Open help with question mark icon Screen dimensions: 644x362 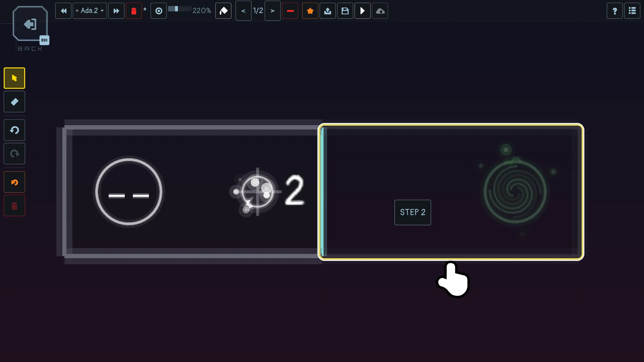[615, 11]
